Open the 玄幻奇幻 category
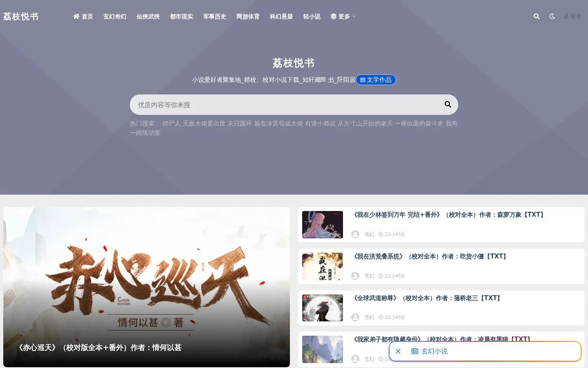588x368 pixels. [115, 16]
